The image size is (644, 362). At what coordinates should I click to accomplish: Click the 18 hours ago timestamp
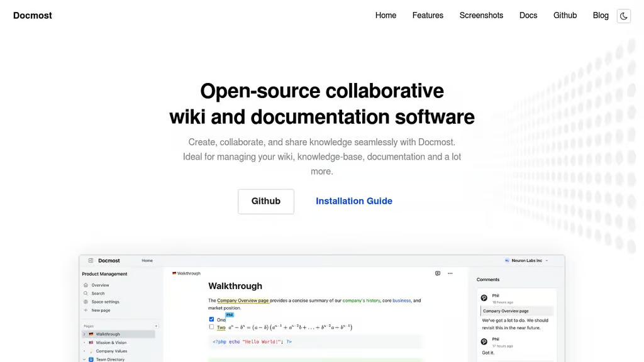click(502, 302)
